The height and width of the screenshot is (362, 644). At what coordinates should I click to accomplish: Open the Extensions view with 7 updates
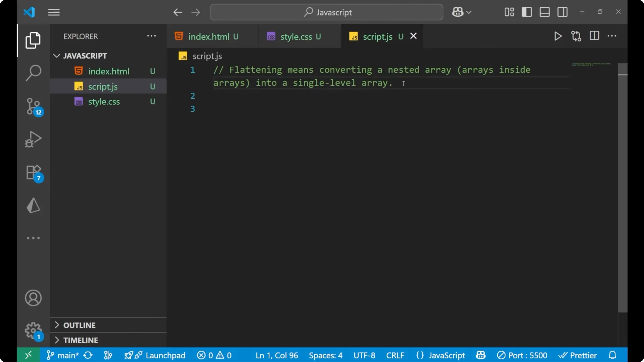33,172
